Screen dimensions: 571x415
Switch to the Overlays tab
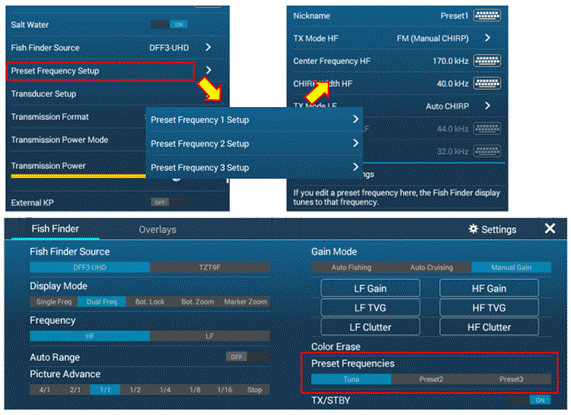(x=157, y=230)
